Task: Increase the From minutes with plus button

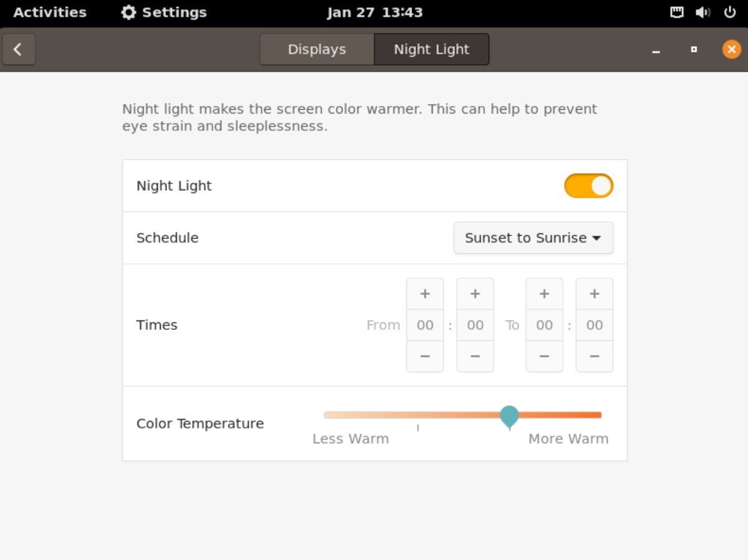Action: tap(475, 293)
